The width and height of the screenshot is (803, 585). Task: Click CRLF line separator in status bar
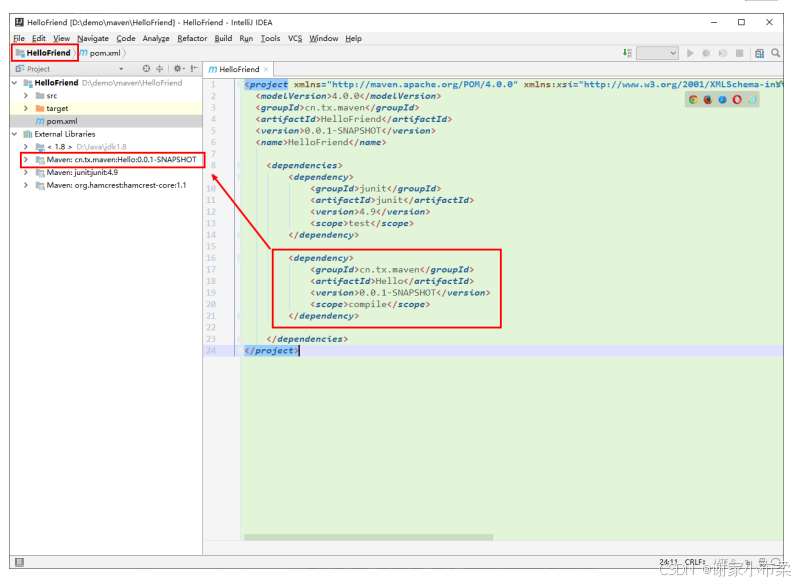pyautogui.click(x=695, y=562)
